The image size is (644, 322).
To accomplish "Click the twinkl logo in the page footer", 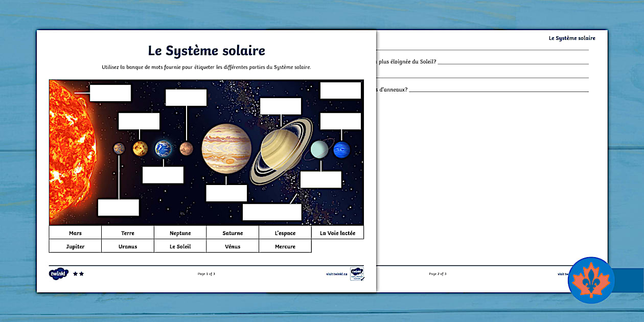I will tap(58, 273).
